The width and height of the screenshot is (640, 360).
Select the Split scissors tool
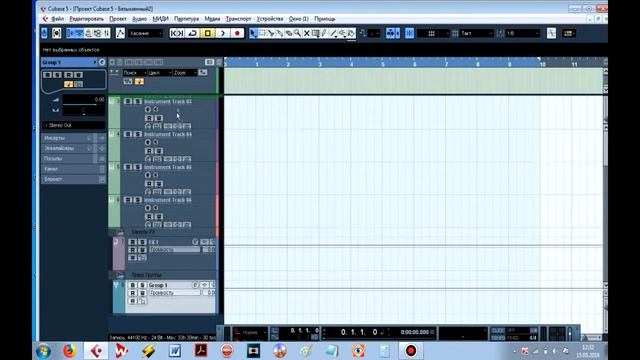click(271, 33)
